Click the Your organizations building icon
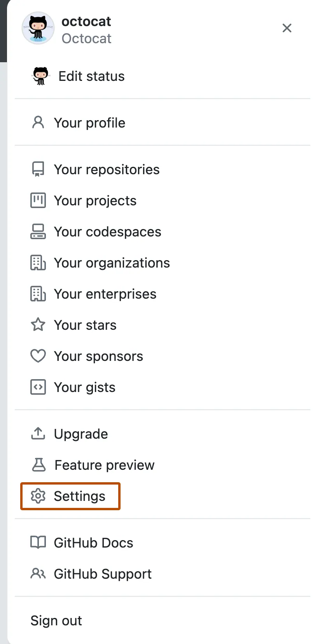The width and height of the screenshot is (315, 644). coord(38,262)
